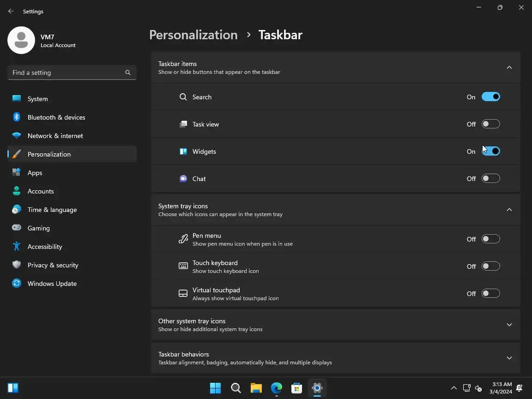Viewport: 532px width, 399px height.
Task: Open Time & language category
Action: click(72, 210)
